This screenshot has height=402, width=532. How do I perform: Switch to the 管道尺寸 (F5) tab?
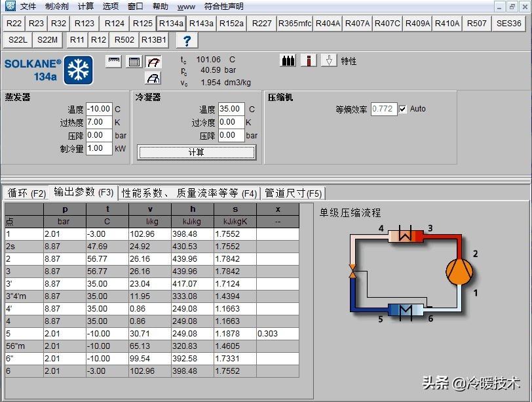click(x=292, y=193)
